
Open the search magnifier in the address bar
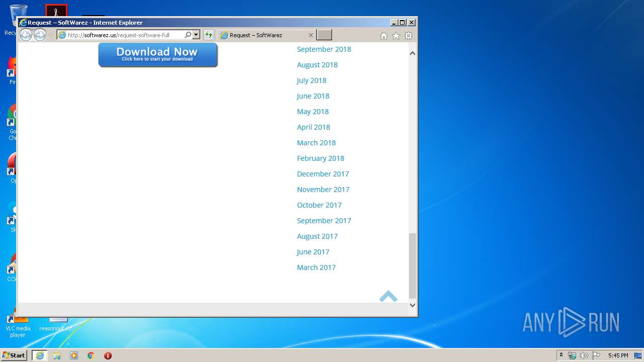[188, 35]
